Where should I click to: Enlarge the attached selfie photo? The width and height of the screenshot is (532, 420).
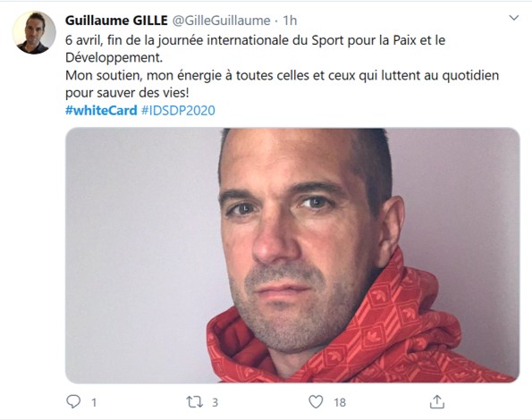point(292,256)
